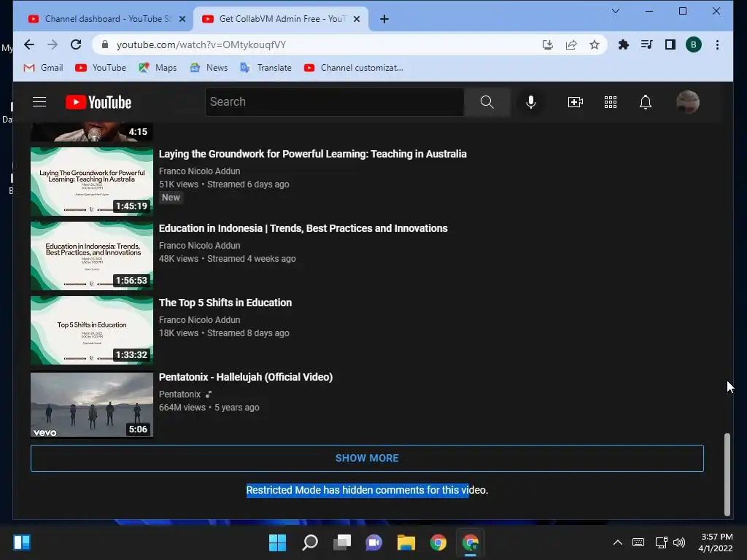Toggle the Chrome side panel icon
The height and width of the screenshot is (560, 747).
tap(670, 44)
